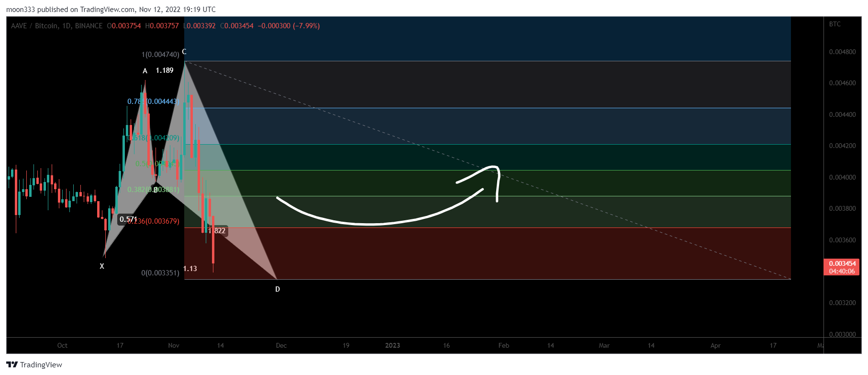This screenshot has width=868, height=375.
Task: Click the 0.003600 price axis tick
Action: click(843, 240)
